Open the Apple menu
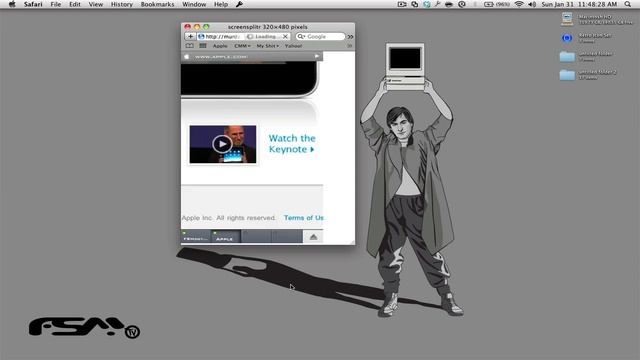 click(x=12, y=4)
